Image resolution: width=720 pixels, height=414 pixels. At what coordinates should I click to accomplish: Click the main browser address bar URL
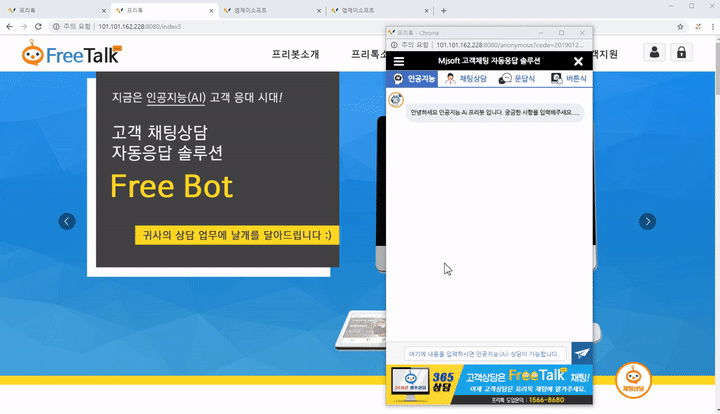(140, 27)
